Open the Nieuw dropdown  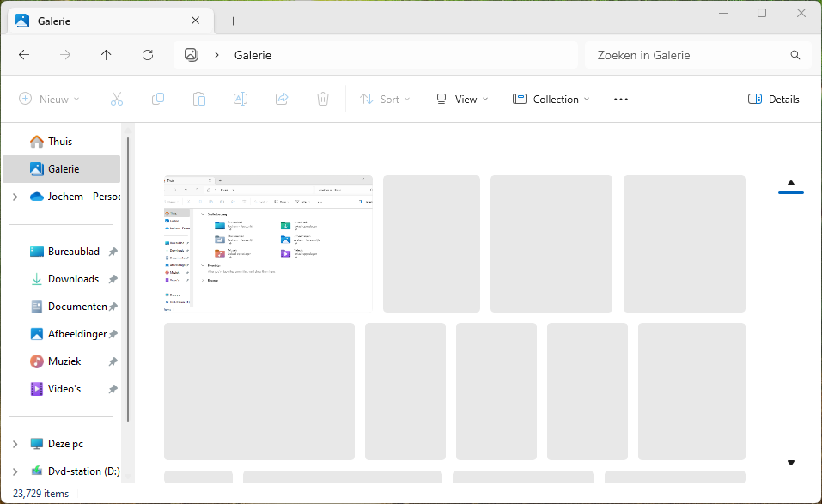pyautogui.click(x=49, y=99)
